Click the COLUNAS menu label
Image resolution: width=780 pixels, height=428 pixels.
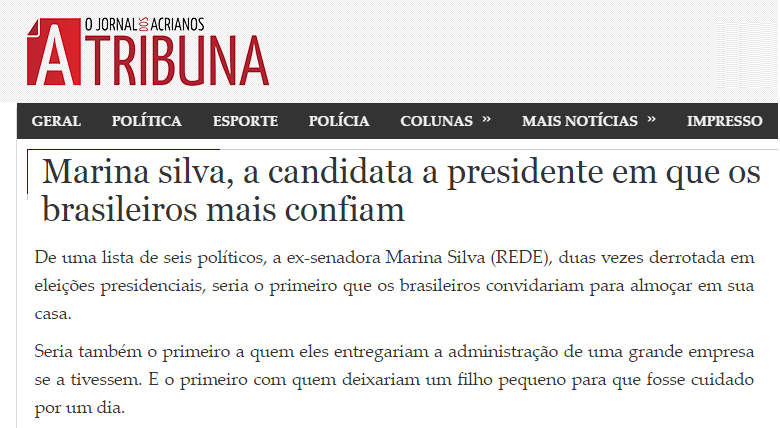coord(436,121)
